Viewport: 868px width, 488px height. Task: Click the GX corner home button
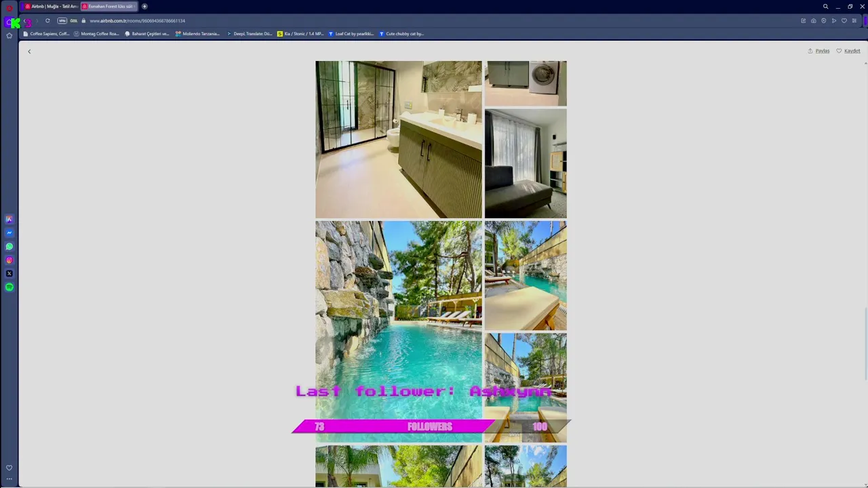pyautogui.click(x=10, y=22)
